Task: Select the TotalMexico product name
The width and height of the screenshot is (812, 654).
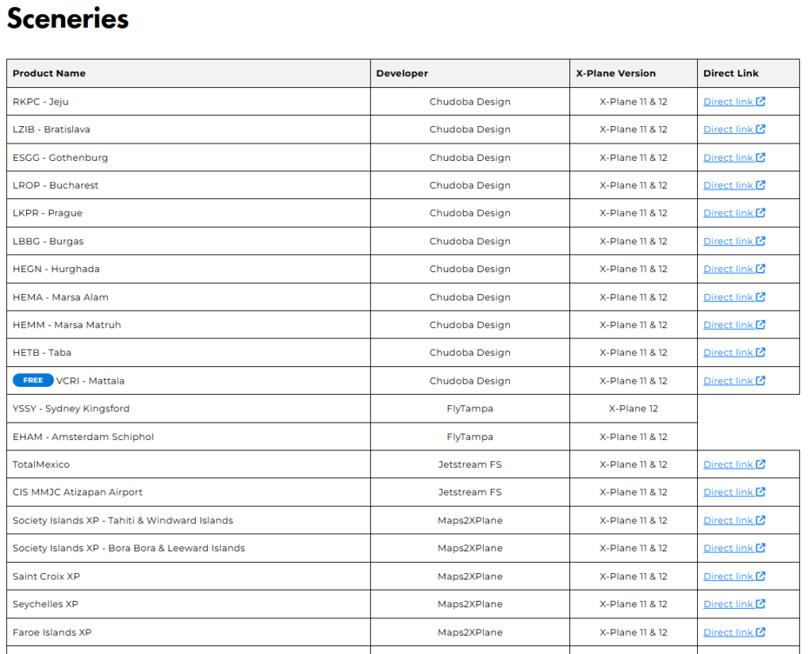Action: coord(41,465)
